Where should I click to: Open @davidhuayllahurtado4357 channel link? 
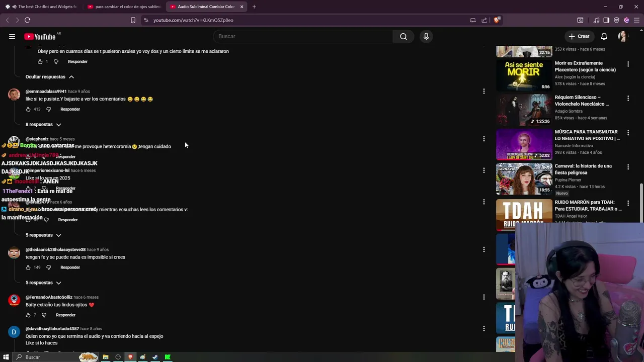(x=52, y=329)
